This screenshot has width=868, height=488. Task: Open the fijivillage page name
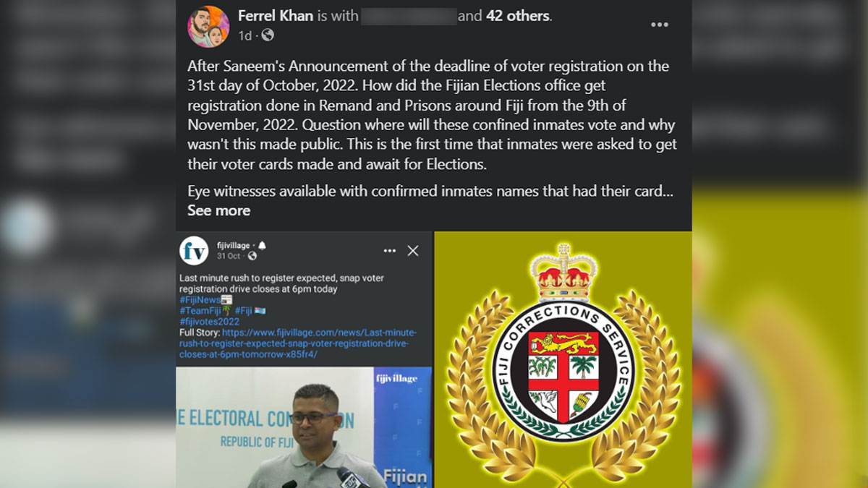tap(232, 245)
